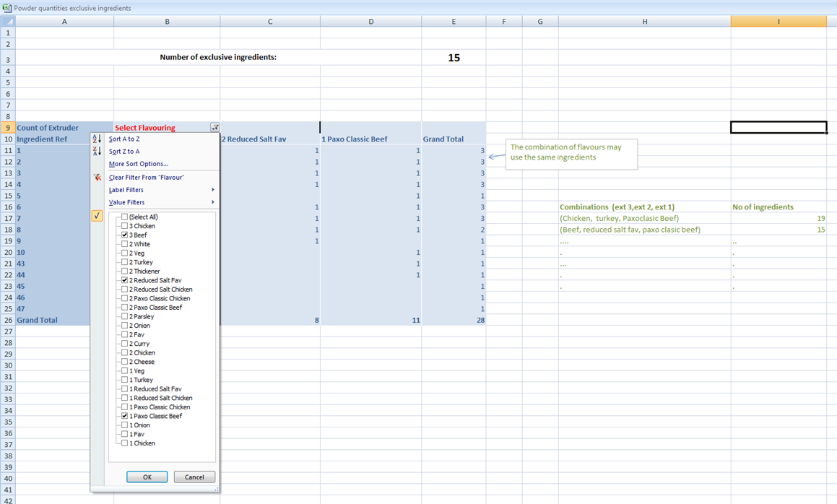Screen dimensions: 837x504
Task: Click the filter menu resize grip
Action: [216, 489]
